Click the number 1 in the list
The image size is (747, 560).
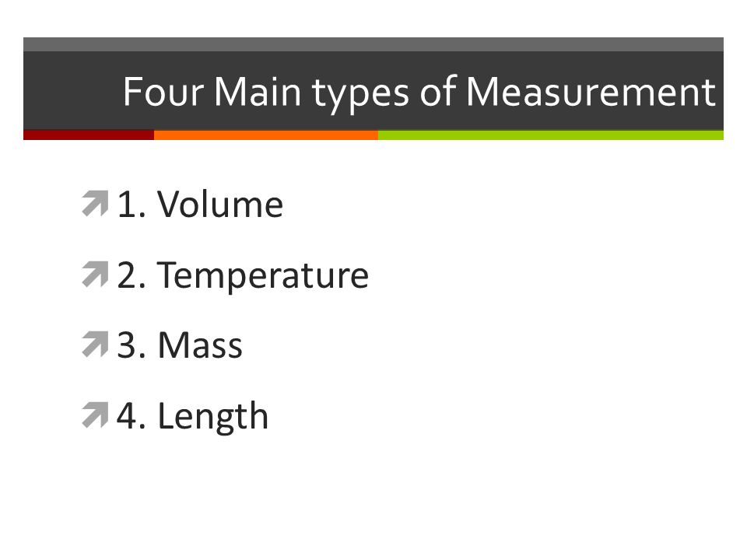(126, 205)
